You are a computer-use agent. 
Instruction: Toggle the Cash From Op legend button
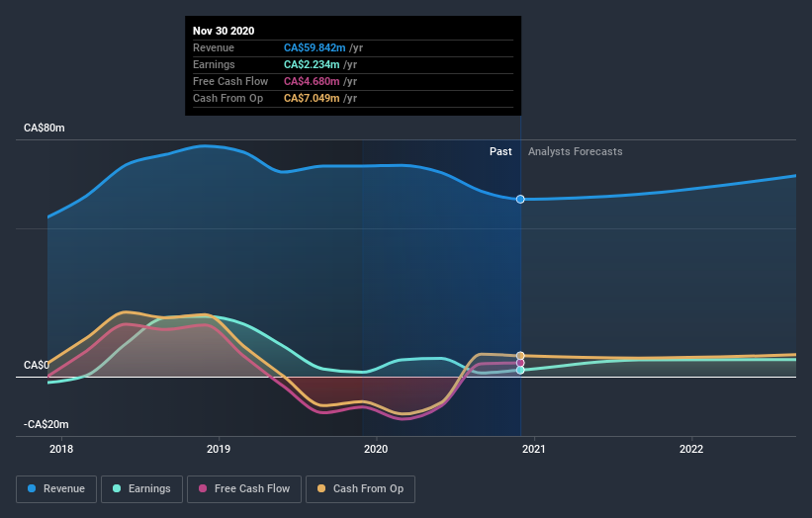coord(360,489)
